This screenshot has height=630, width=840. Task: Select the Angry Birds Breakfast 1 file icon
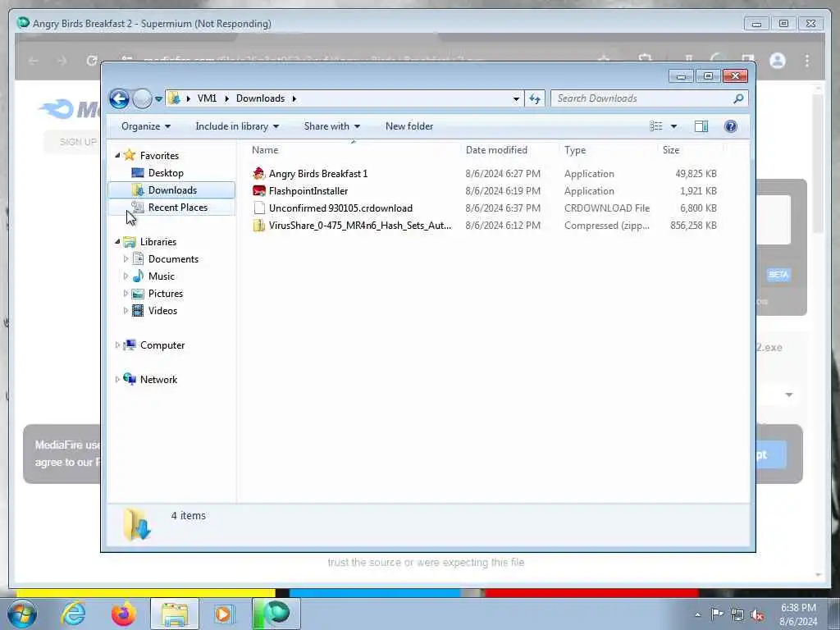[258, 174]
